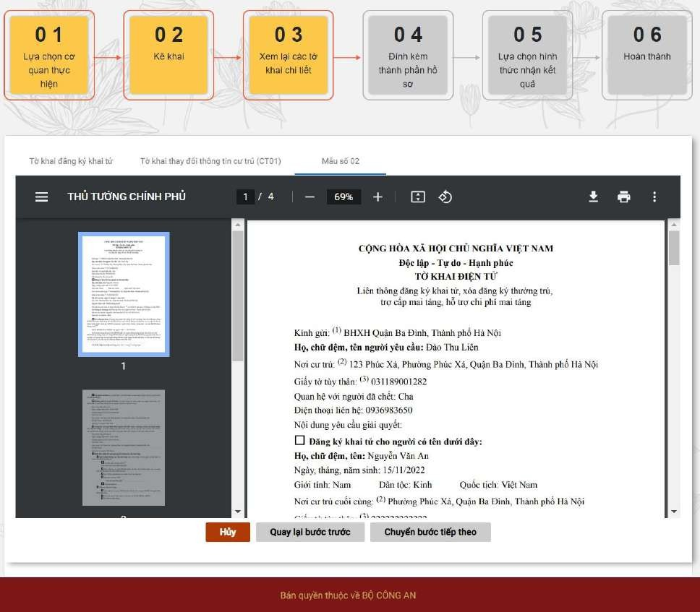
Task: Open 'Tờ khai thay đổi thông tin cư trú' tab
Action: tap(210, 160)
